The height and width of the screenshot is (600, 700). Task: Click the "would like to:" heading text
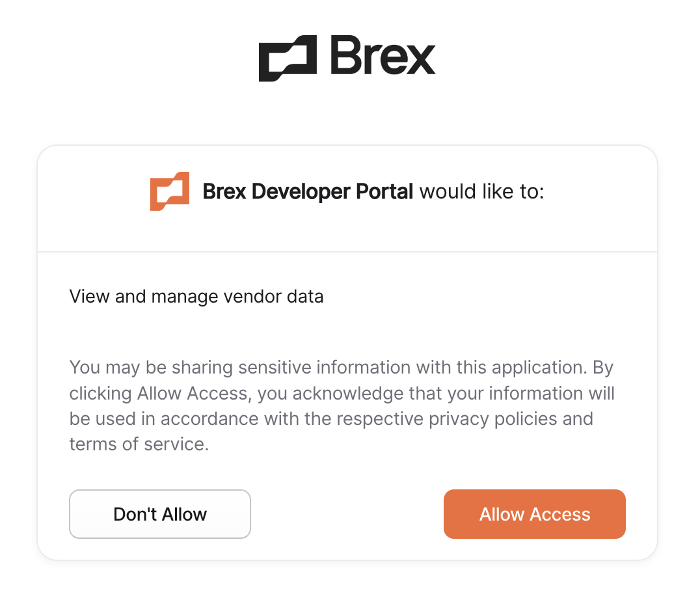(x=481, y=192)
